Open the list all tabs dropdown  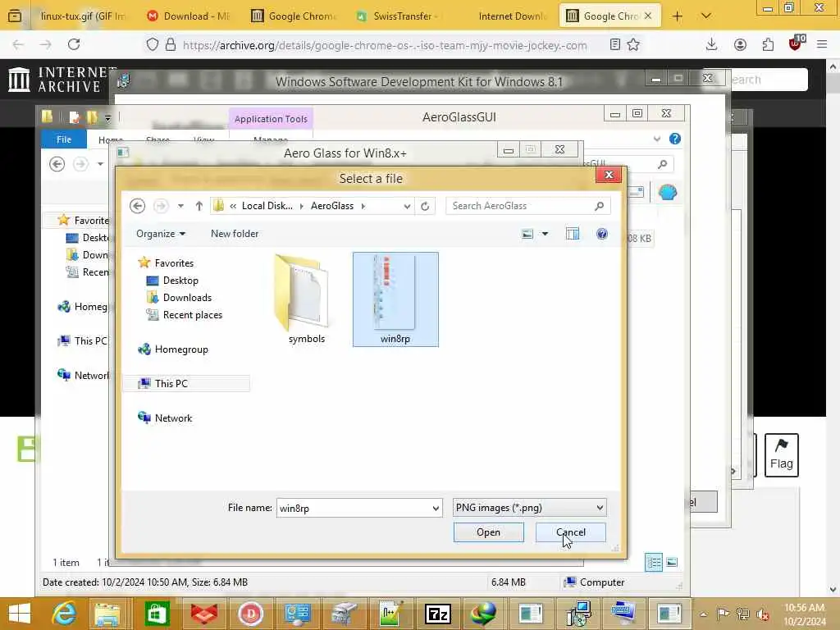click(706, 16)
